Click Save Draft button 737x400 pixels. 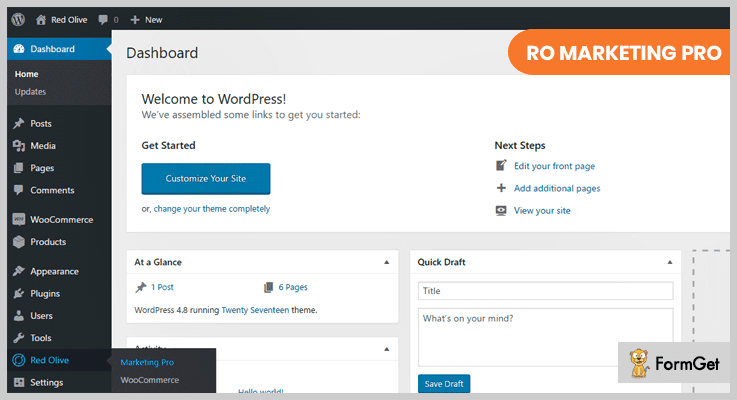444,384
